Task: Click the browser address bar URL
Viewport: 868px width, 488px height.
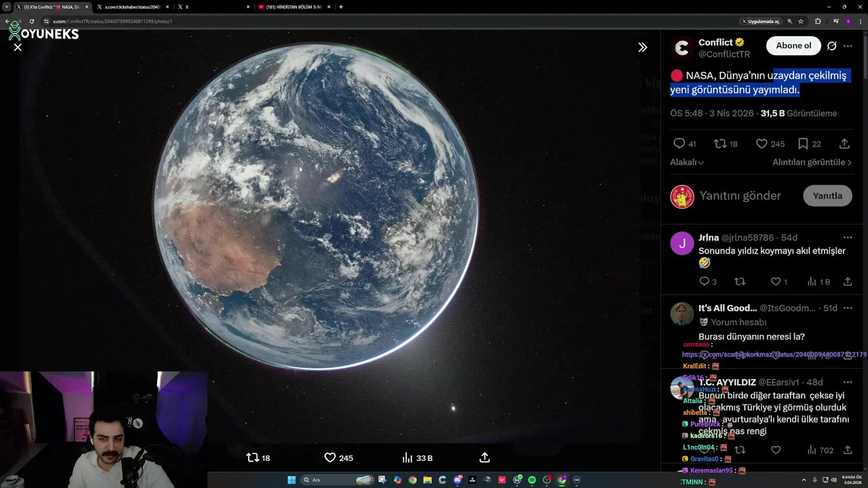Action: (x=112, y=21)
